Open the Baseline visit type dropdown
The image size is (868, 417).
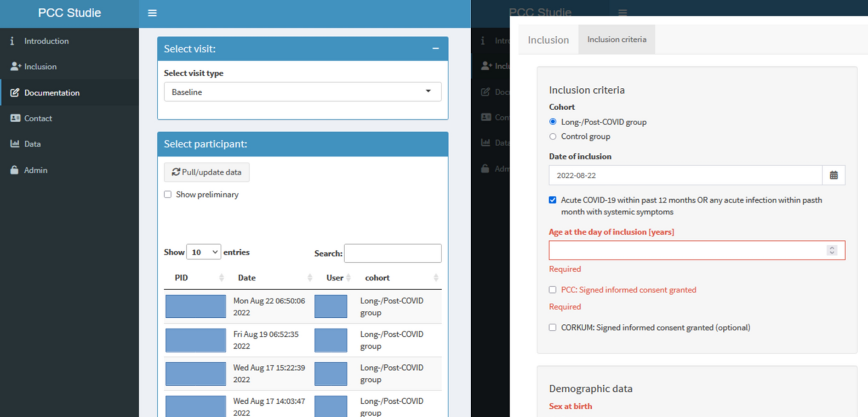point(302,92)
